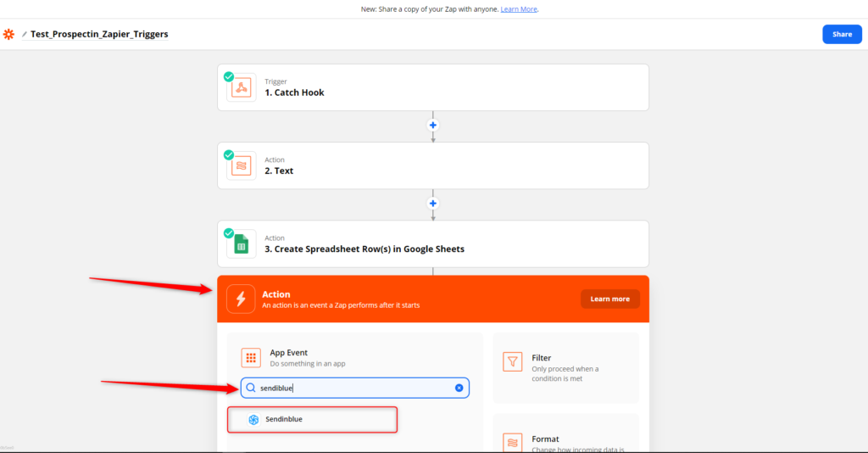
Task: Open the 2. Text action step
Action: [x=433, y=165]
